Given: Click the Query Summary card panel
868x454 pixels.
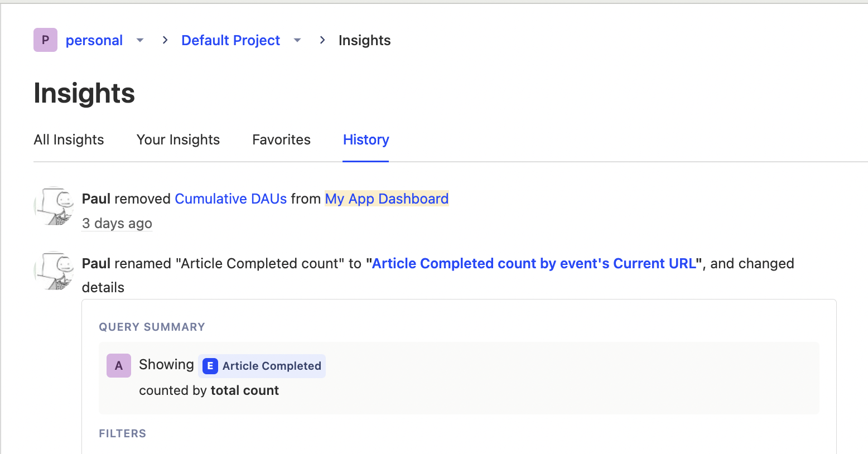Looking at the screenshot, I should (459, 378).
